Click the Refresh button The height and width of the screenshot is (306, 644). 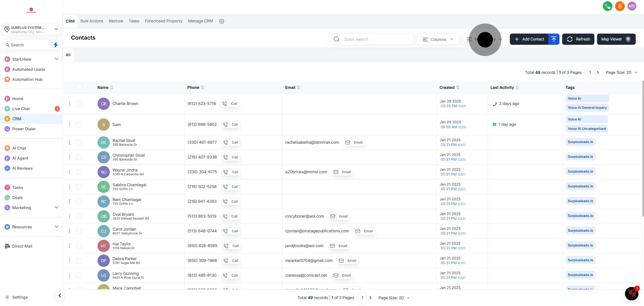(578, 39)
